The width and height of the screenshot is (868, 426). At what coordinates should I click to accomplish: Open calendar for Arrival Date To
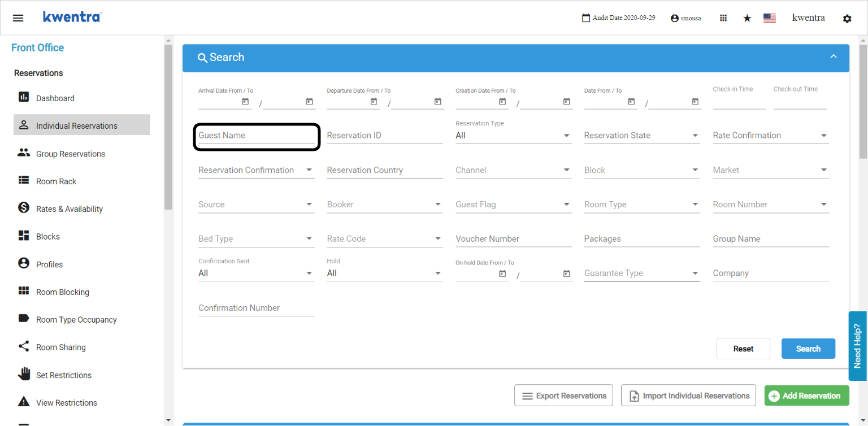click(309, 102)
